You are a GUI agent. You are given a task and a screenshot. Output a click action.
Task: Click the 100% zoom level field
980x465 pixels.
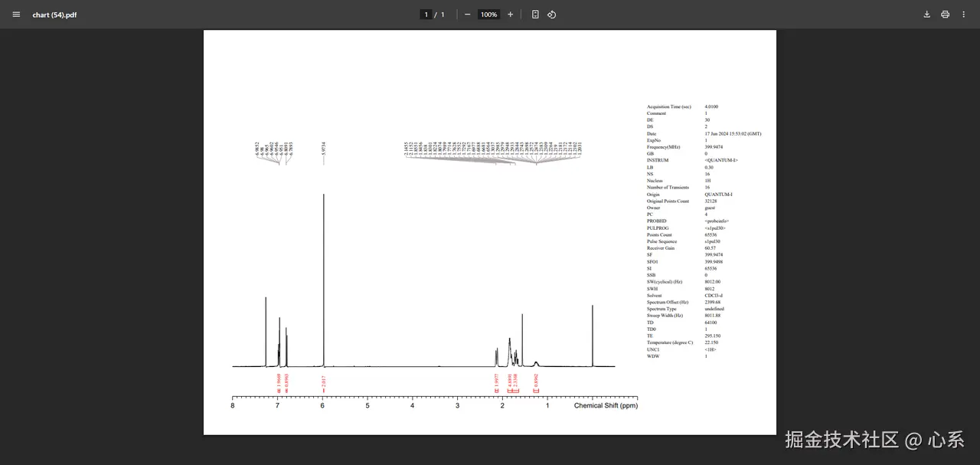[x=488, y=15]
